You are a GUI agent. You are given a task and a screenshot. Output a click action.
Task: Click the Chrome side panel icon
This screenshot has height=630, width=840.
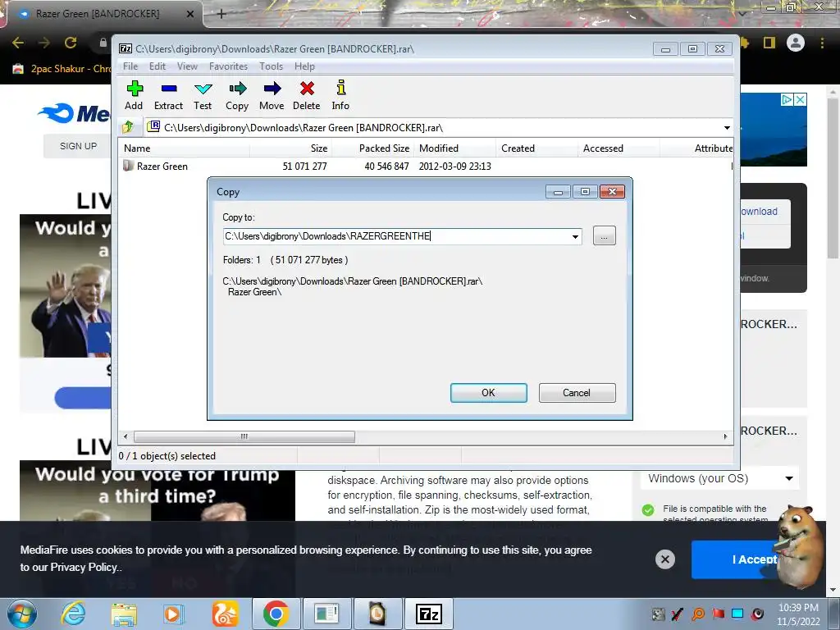pos(769,43)
